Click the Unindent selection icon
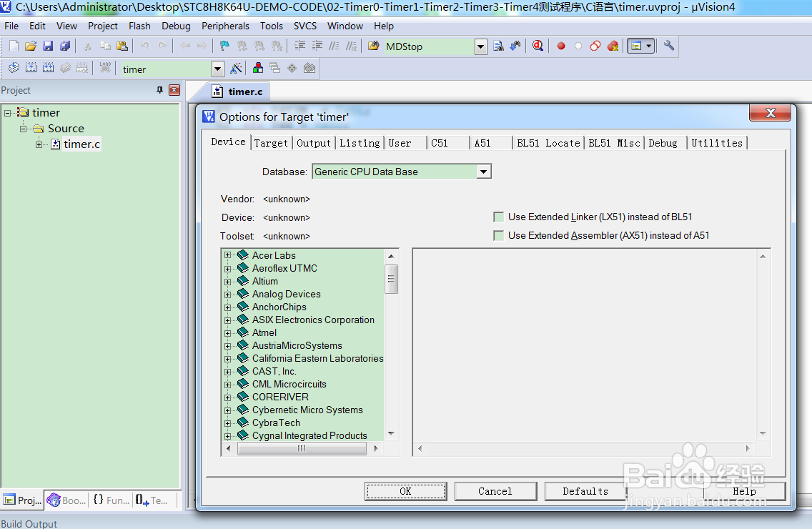This screenshot has width=812, height=529. coord(317,46)
